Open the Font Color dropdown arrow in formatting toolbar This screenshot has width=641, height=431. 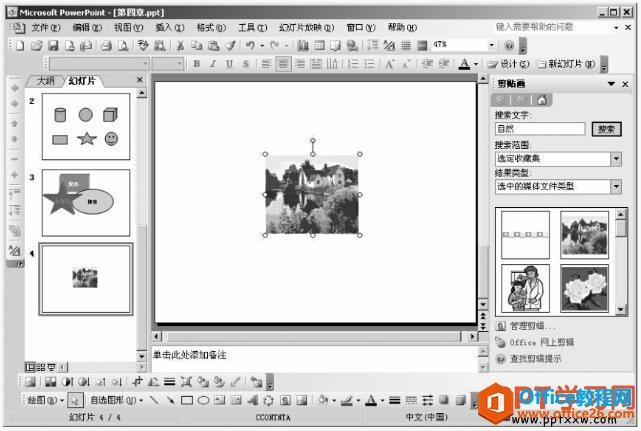[476, 64]
